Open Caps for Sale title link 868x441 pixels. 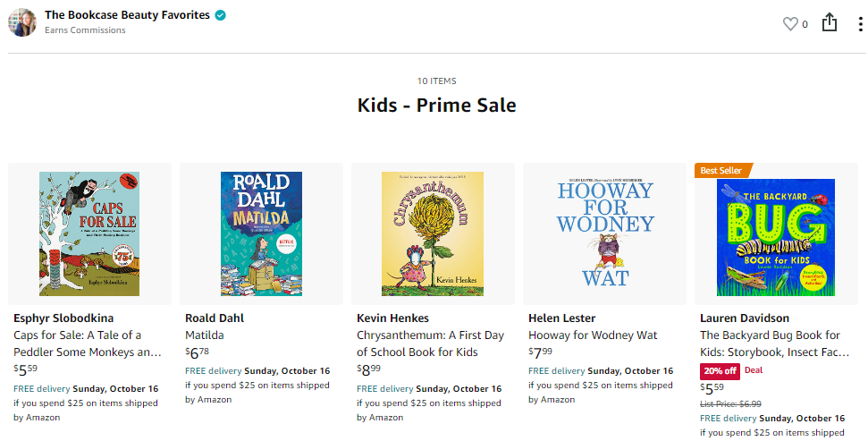coord(88,343)
